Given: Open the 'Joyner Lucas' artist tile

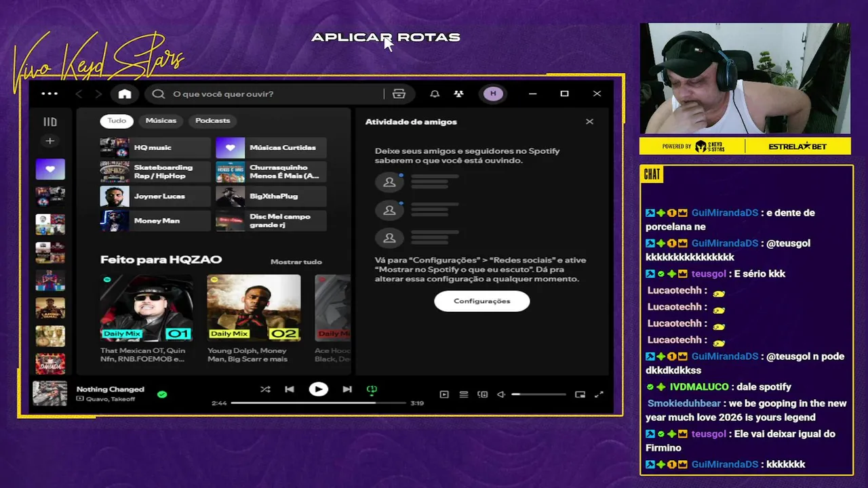Looking at the screenshot, I should click(x=155, y=197).
